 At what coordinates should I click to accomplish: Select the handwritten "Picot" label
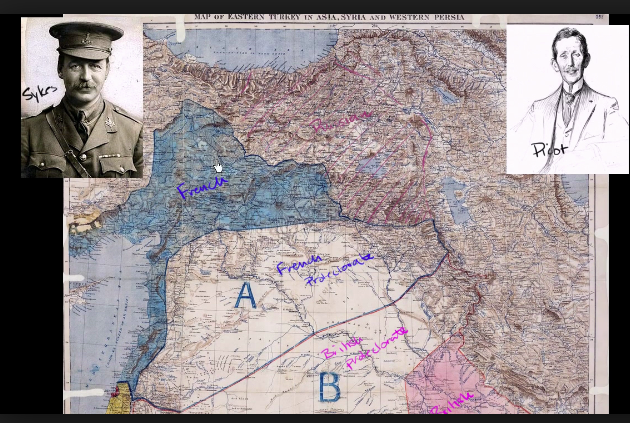click(549, 150)
